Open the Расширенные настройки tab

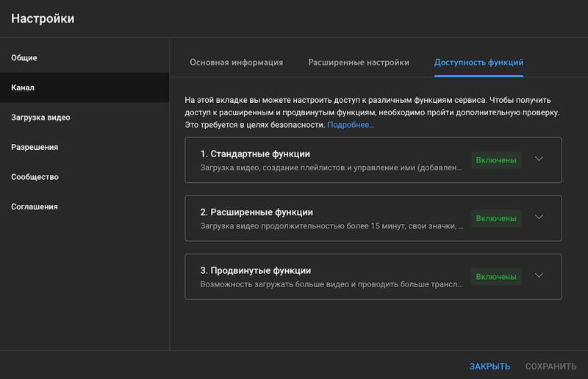[359, 62]
